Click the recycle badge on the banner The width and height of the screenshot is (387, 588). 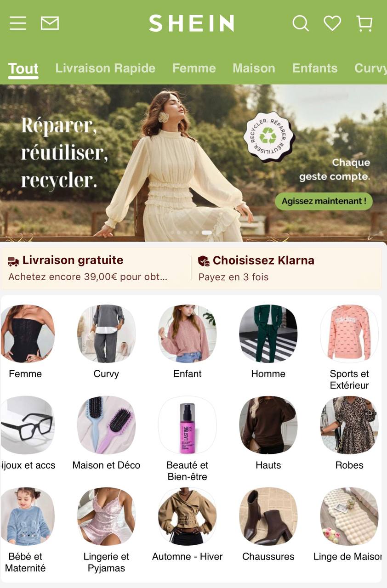click(x=268, y=136)
